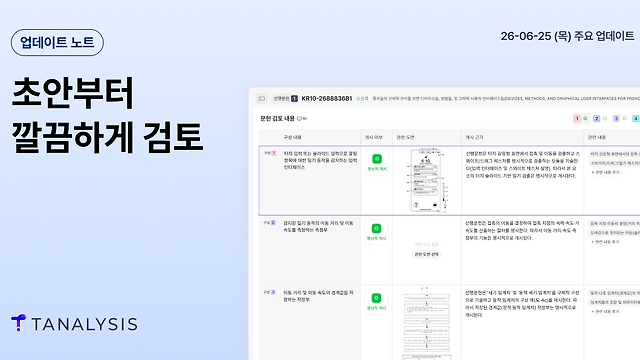The height and width of the screenshot is (360, 640).
Task: Click the 업데이트 노트 pill badge
Action: pos(57,42)
